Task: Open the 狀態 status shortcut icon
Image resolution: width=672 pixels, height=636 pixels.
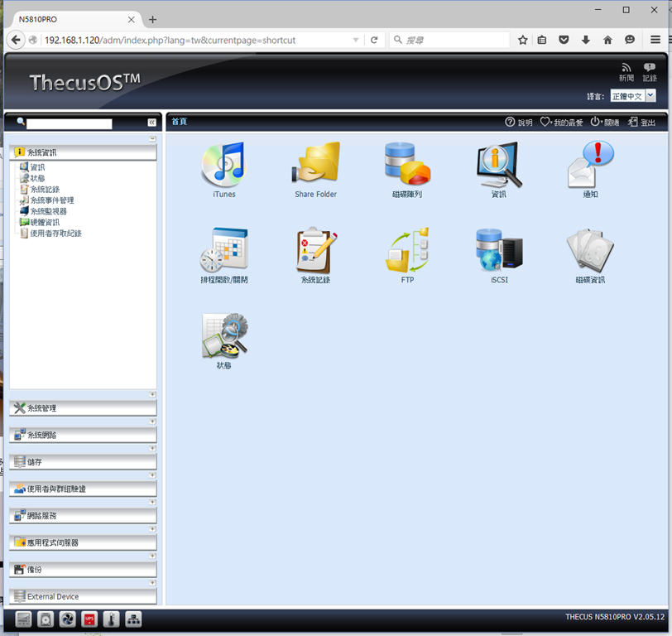Action: [x=224, y=337]
